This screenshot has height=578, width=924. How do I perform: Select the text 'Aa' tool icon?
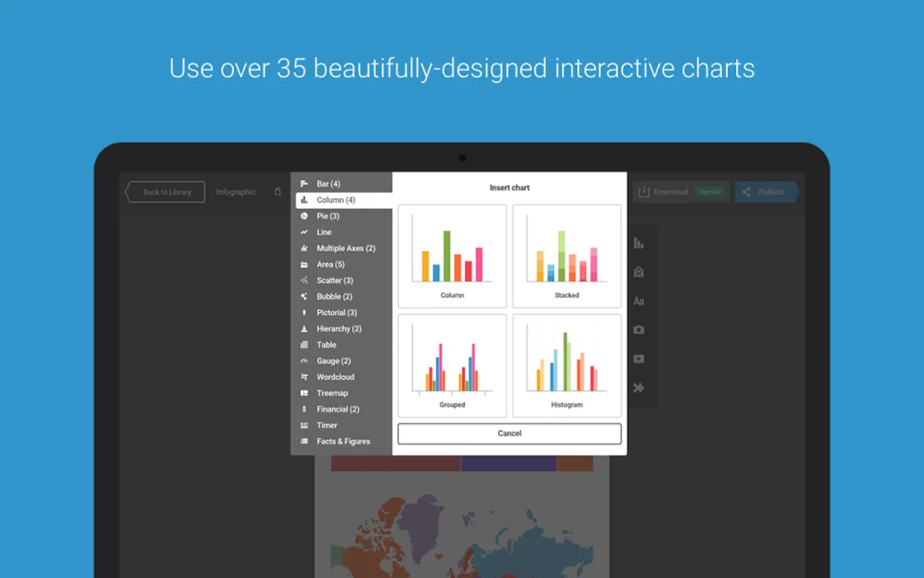(638, 301)
